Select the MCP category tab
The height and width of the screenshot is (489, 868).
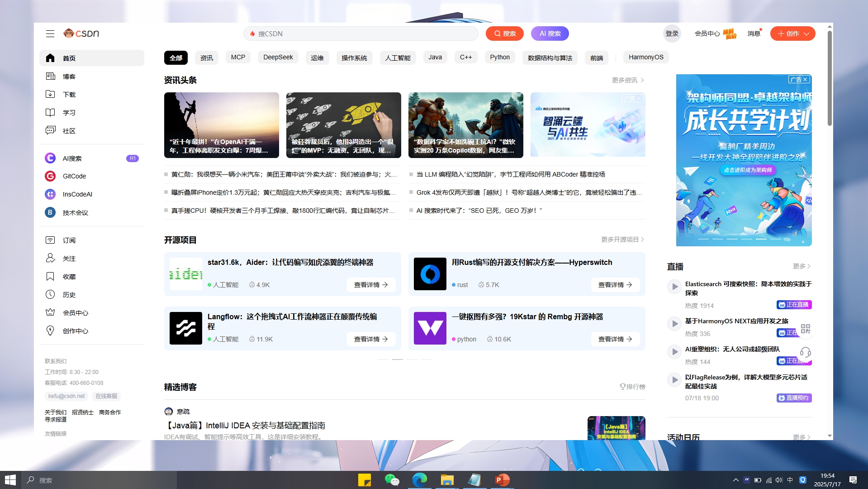238,57
